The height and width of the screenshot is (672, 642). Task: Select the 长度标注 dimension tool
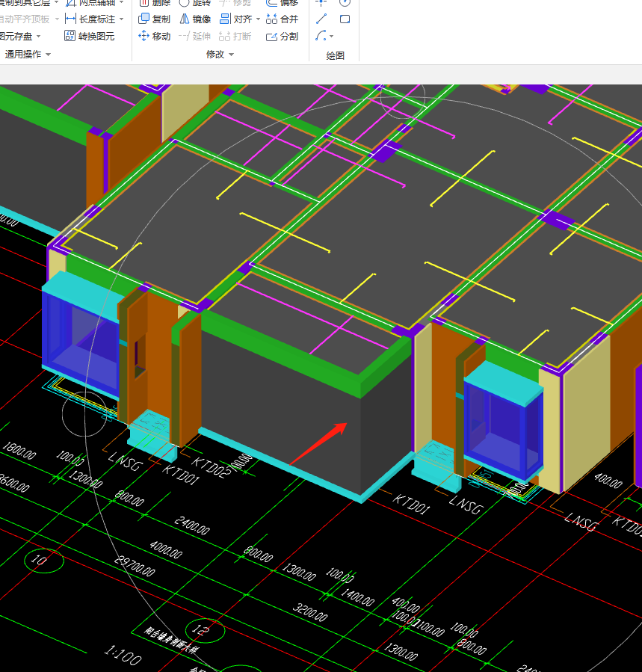90,19
